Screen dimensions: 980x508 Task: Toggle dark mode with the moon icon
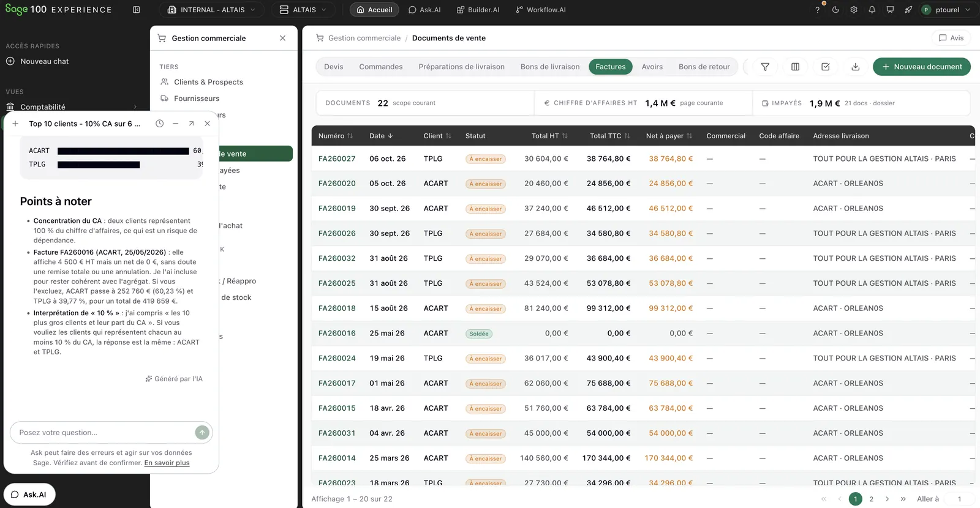point(835,10)
